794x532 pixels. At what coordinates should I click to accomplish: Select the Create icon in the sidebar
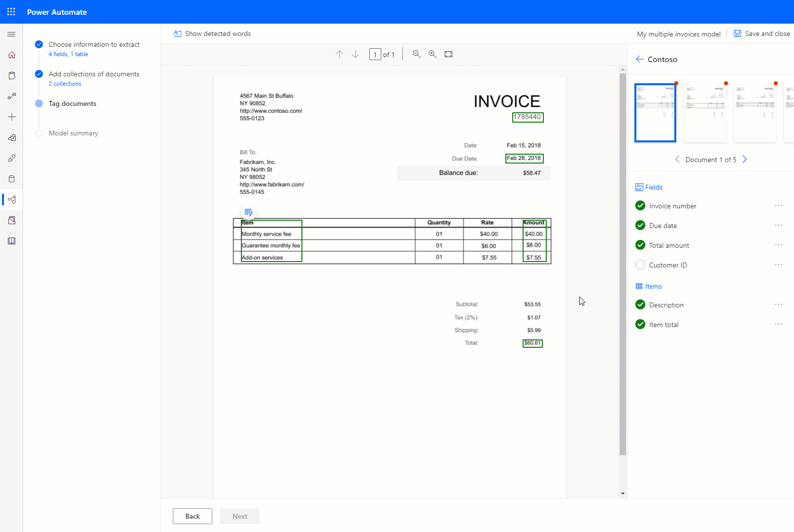11,117
